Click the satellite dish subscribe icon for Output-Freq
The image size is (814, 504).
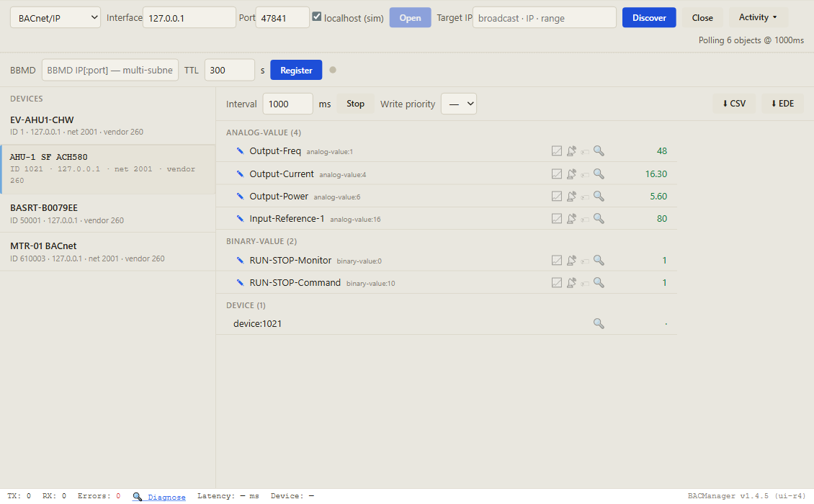tap(571, 151)
